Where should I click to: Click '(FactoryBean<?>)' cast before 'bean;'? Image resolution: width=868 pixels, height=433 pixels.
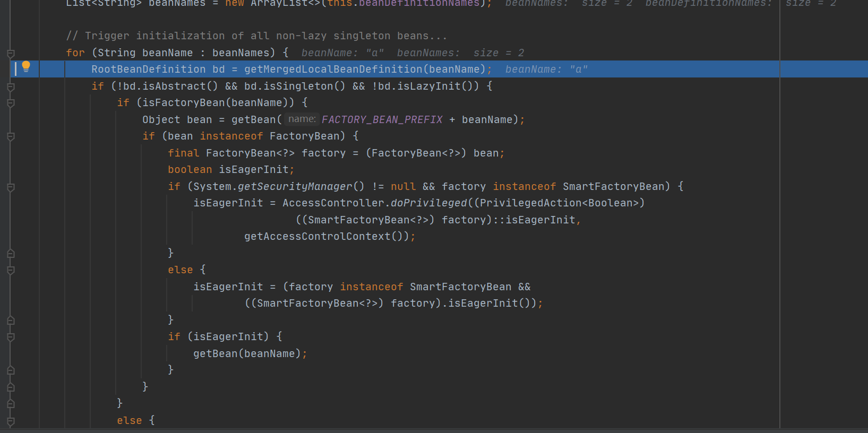(416, 153)
